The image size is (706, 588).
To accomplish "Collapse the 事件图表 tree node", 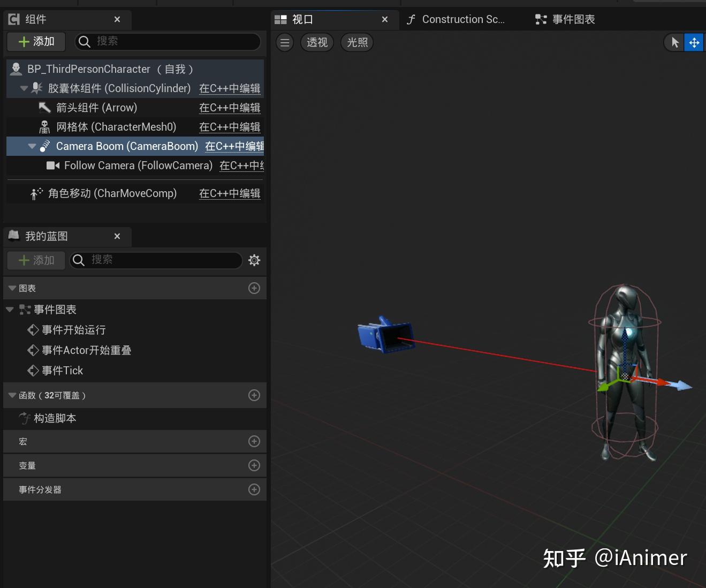I will [x=10, y=310].
